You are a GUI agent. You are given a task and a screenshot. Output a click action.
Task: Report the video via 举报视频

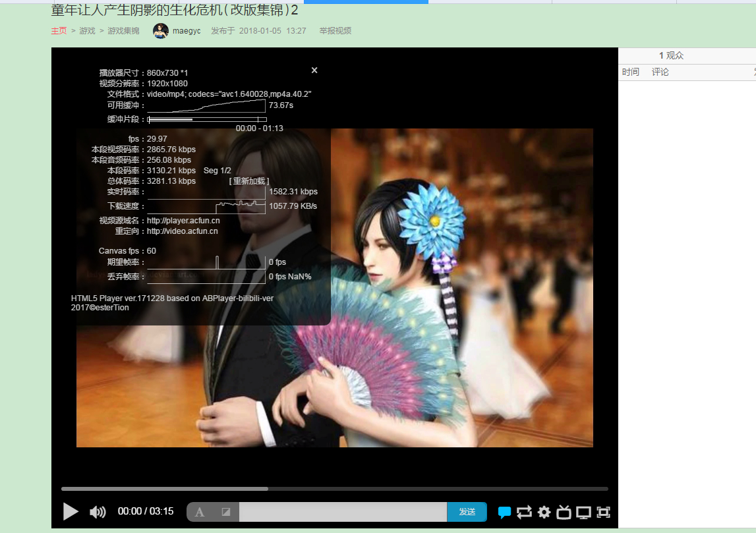tap(335, 31)
